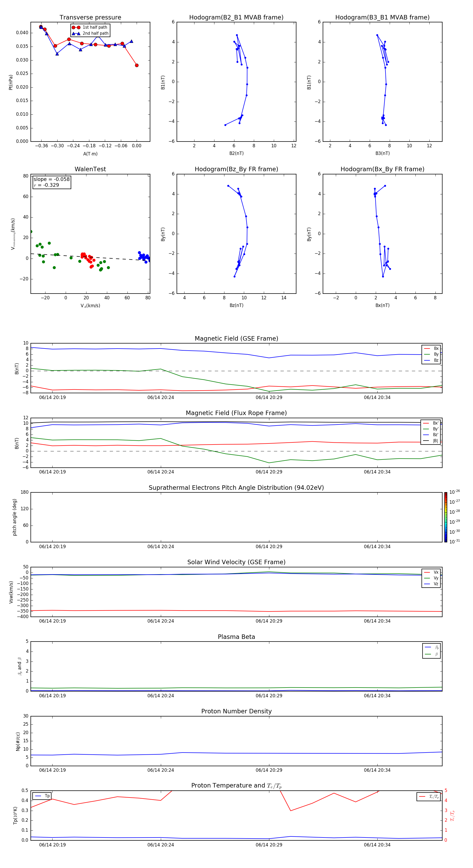Select the Vx legend entry in velocity plot

pos(431,572)
